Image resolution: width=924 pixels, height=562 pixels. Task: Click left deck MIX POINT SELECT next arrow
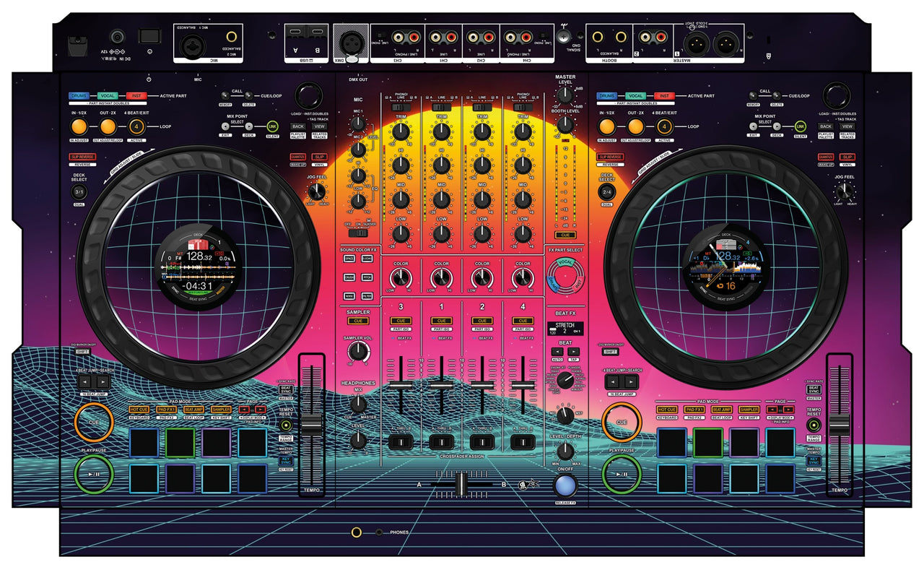[x=249, y=126]
